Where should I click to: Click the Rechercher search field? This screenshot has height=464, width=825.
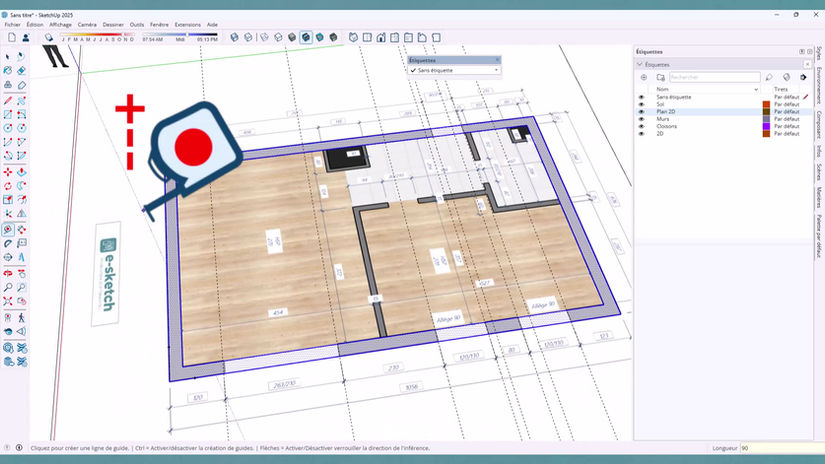(715, 77)
